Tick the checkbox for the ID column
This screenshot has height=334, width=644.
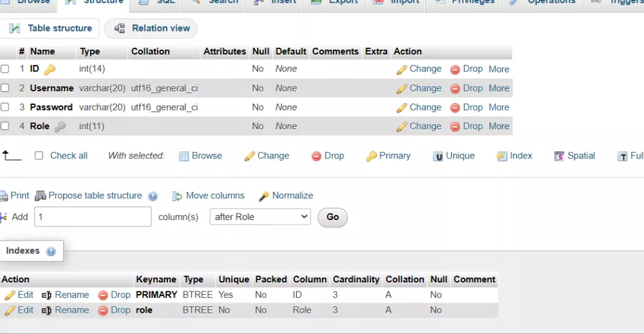pos(5,69)
